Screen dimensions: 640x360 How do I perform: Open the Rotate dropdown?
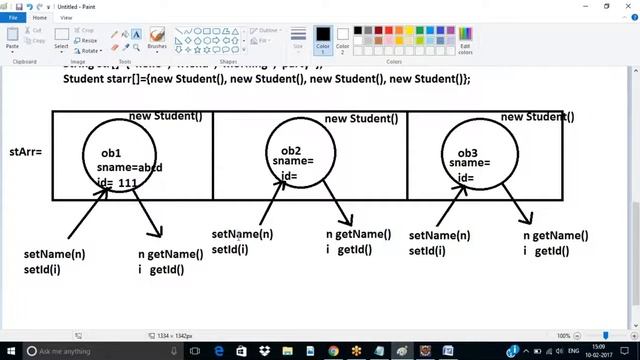(x=88, y=51)
